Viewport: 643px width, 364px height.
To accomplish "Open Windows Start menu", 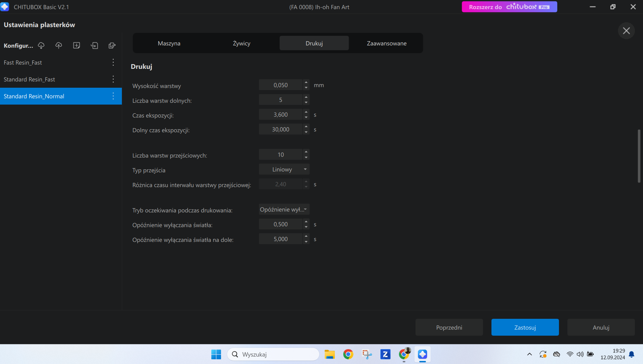I will pyautogui.click(x=216, y=354).
